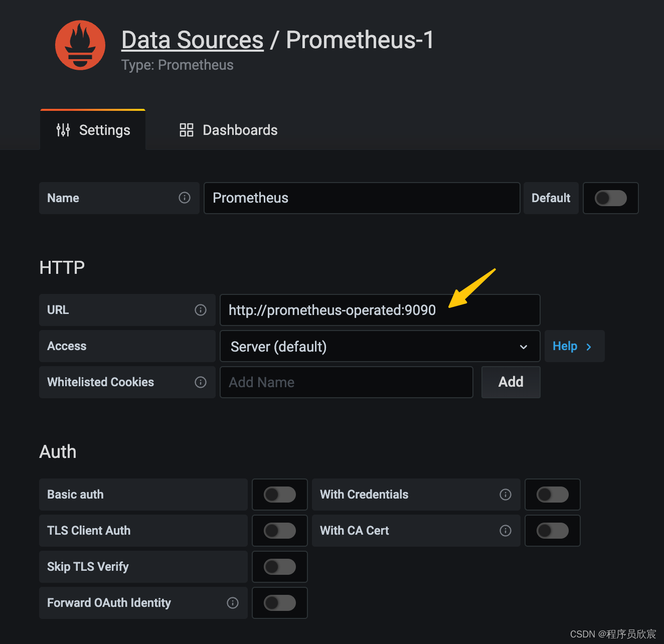The image size is (664, 644).
Task: Click the Forward OAuth Identity label text
Action: [109, 603]
